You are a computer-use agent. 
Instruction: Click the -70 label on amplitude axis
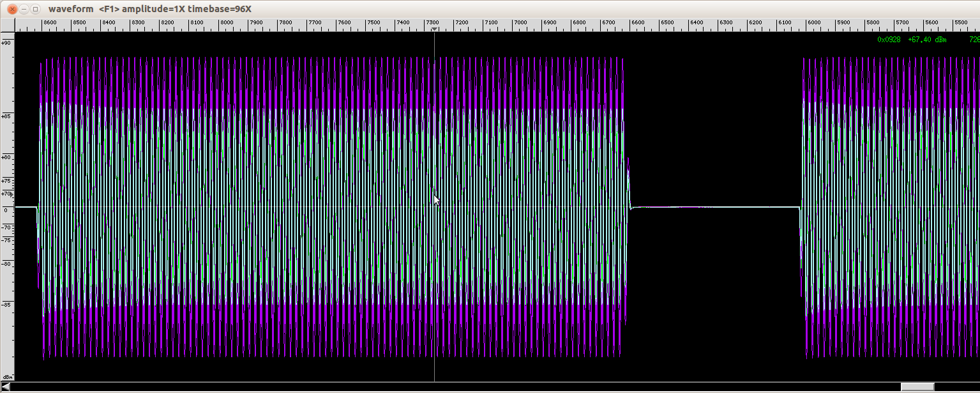(6, 227)
